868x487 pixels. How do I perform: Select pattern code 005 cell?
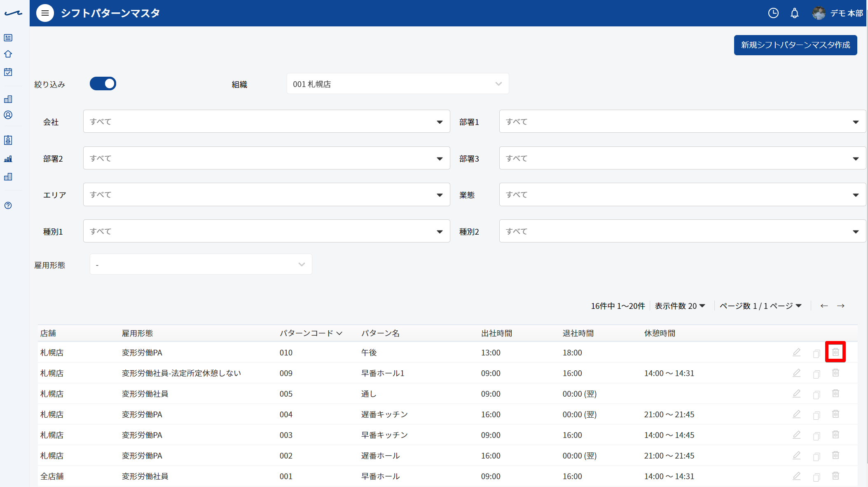click(x=286, y=394)
